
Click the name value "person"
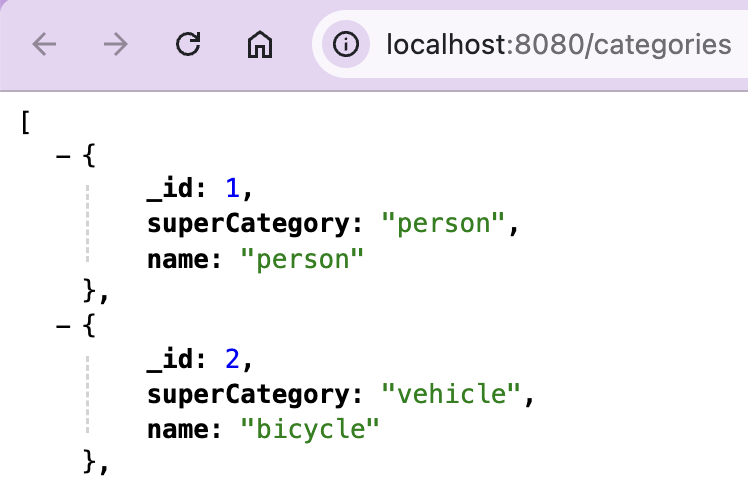coord(302,259)
